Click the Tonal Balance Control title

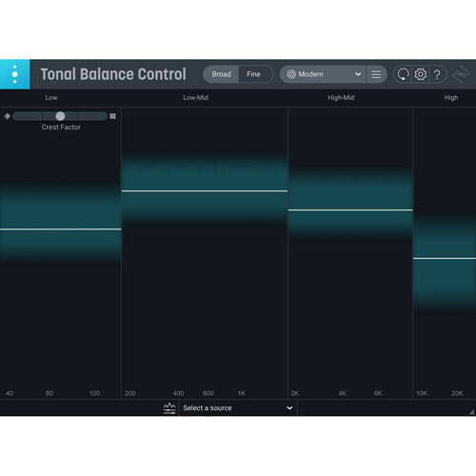point(113,74)
